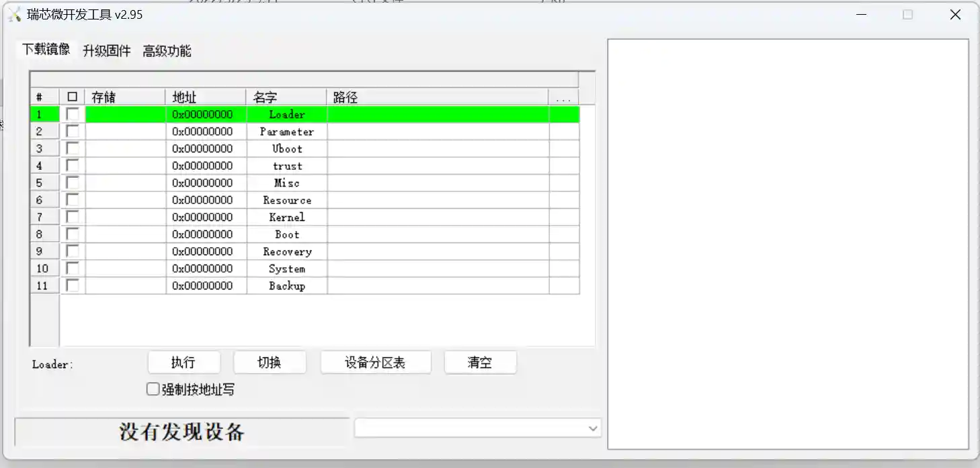
Task: Click inside the blank log output panel
Action: [788, 244]
